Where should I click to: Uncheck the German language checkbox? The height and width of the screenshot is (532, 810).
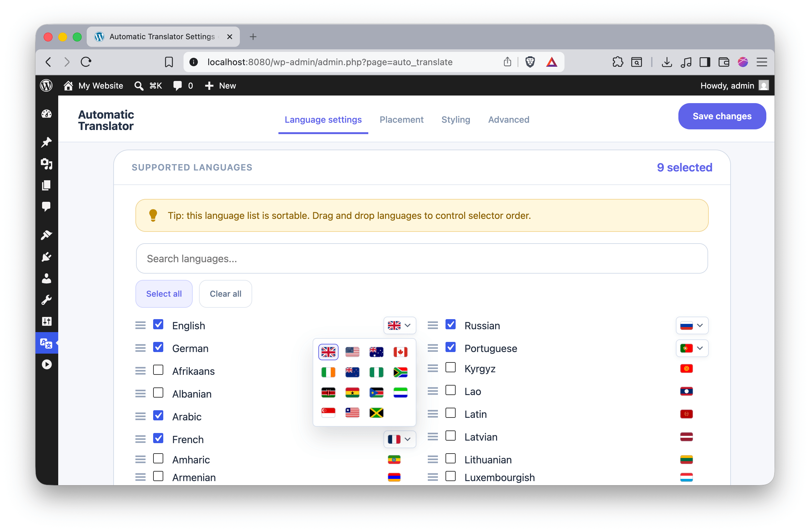click(x=158, y=348)
